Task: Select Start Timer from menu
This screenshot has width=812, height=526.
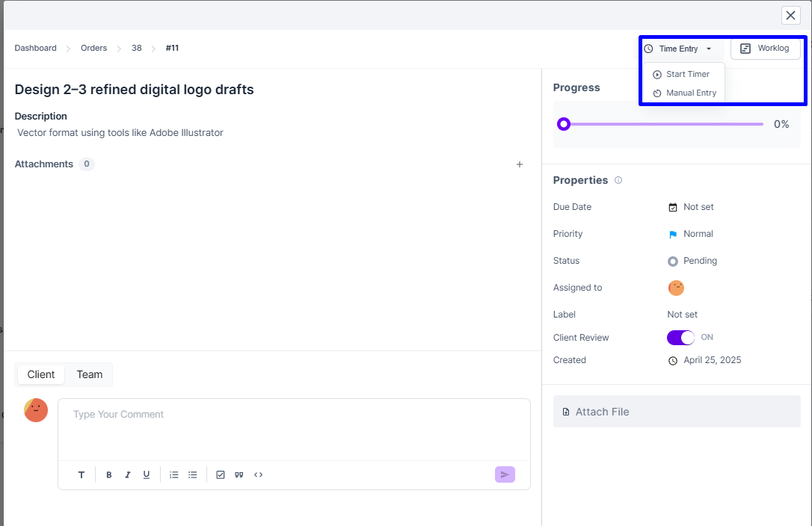Action: pyautogui.click(x=686, y=75)
